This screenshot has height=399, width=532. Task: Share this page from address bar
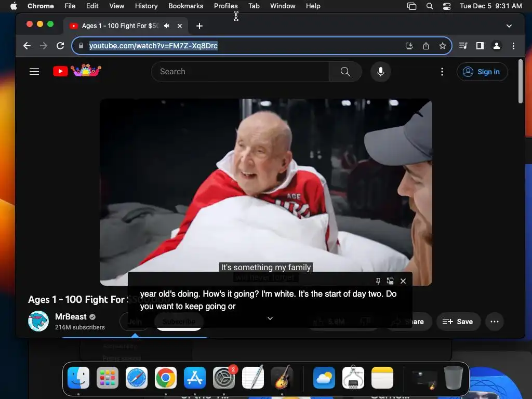pyautogui.click(x=426, y=46)
